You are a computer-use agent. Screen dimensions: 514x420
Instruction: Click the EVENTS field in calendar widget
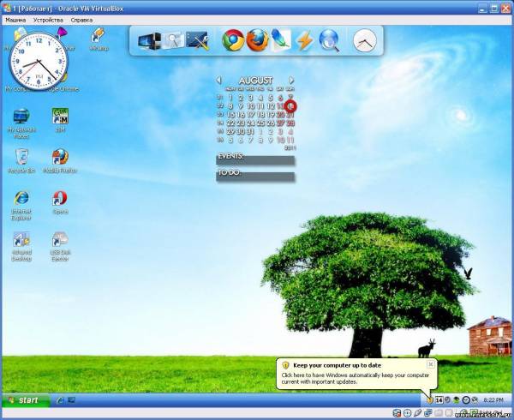[x=255, y=160]
